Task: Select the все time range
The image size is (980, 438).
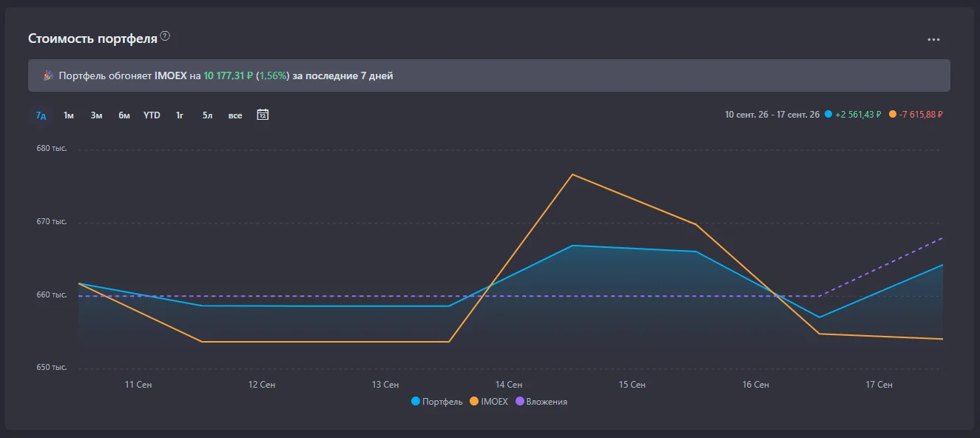Action: coord(235,115)
